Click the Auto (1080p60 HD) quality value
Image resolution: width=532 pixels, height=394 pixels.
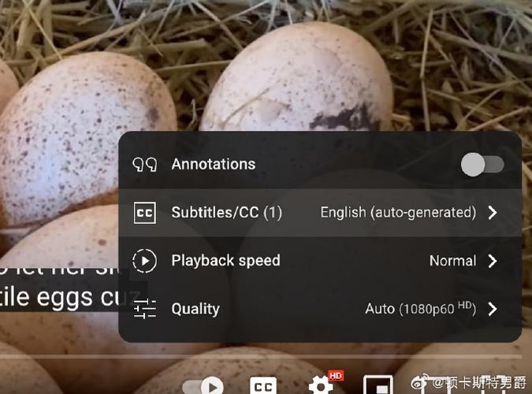coord(420,308)
